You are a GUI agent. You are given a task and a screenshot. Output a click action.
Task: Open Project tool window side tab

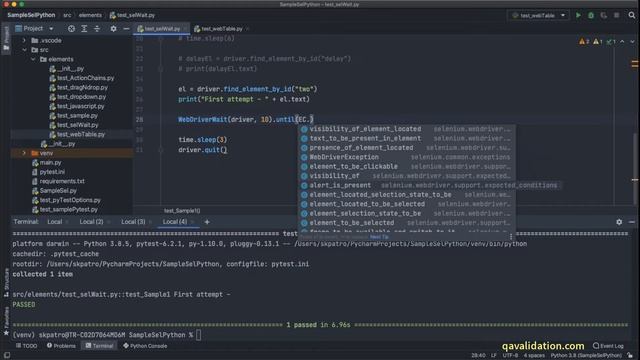[x=6, y=39]
